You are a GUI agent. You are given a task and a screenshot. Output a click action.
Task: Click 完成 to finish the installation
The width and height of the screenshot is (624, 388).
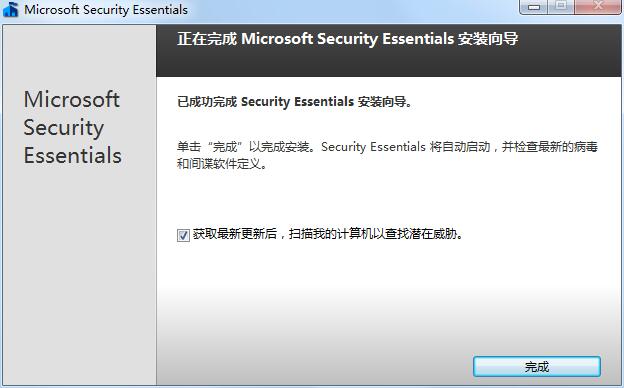pos(536,367)
